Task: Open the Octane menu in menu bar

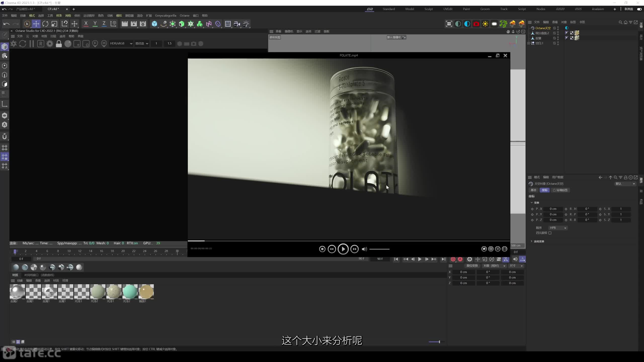Action: tap(184, 16)
